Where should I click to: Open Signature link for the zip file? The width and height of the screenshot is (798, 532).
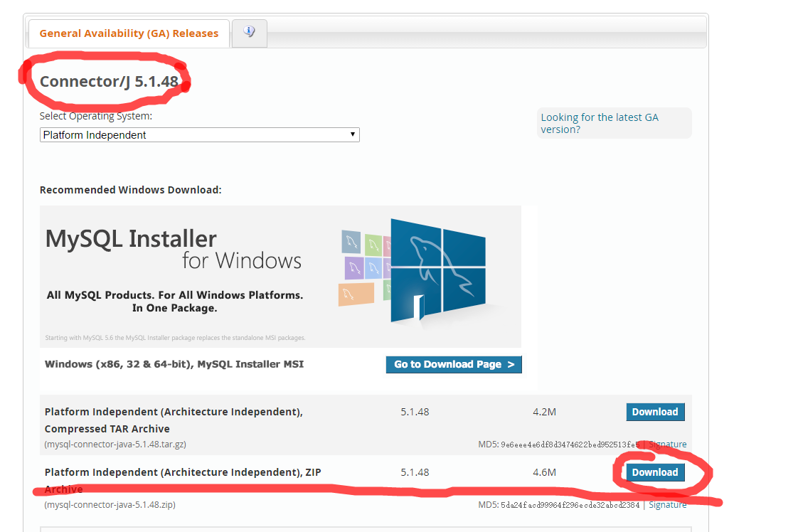click(x=667, y=505)
